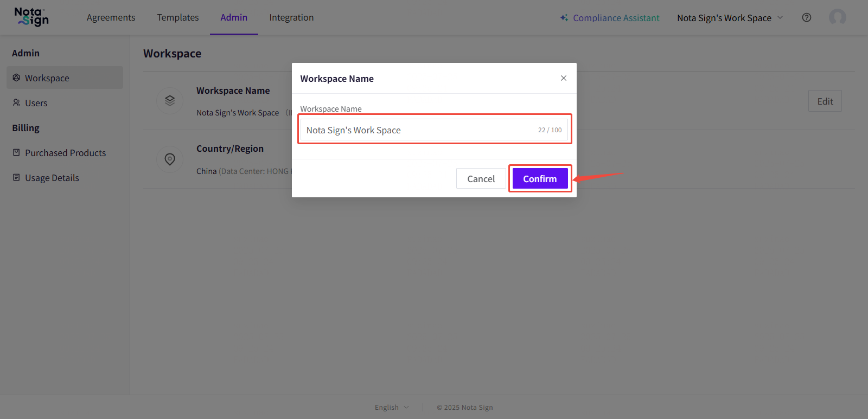
Task: Open Purchased Products in Billing
Action: [65, 153]
